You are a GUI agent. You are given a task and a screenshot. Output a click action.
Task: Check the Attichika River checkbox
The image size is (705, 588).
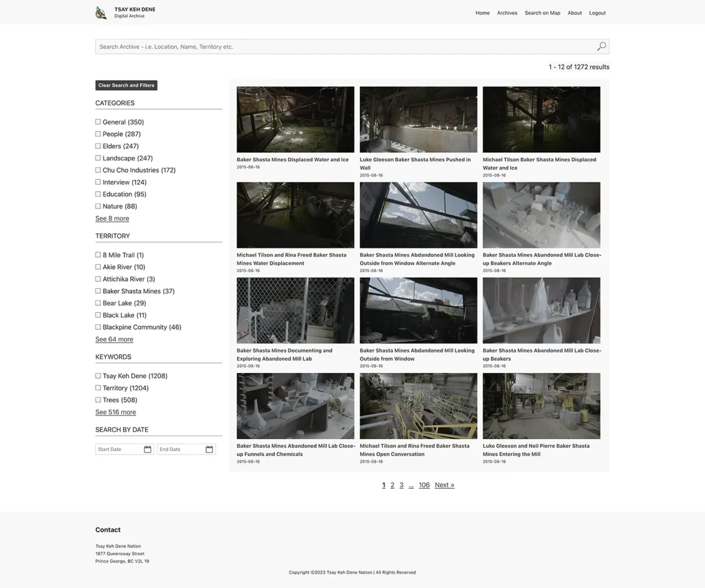(98, 279)
